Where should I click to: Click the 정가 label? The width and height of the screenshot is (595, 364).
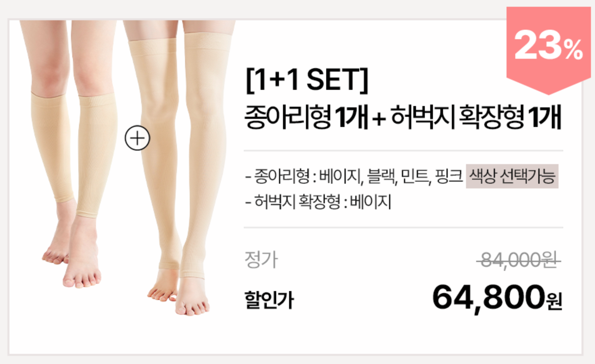pos(261,259)
